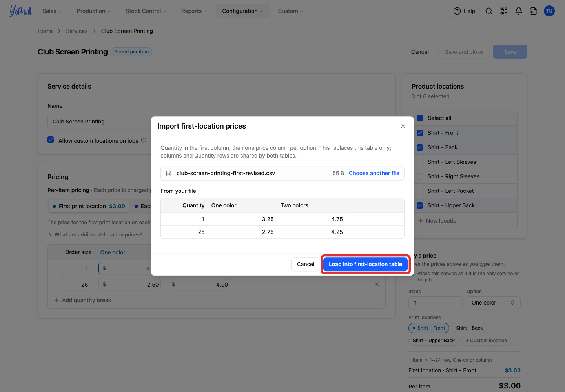The height and width of the screenshot is (392, 565).
Task: Click the plus icon next to New location
Action: [x=421, y=221]
